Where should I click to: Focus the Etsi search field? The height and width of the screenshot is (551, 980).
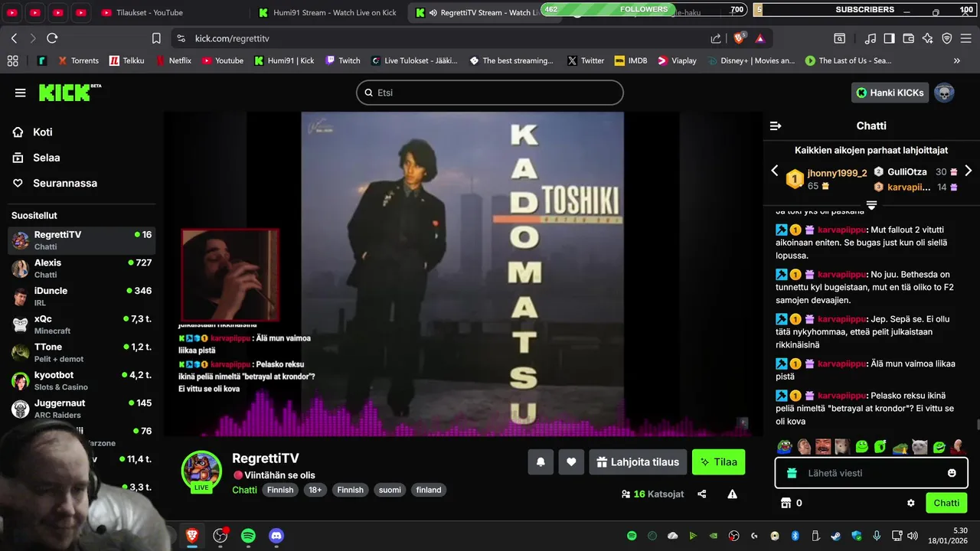coord(490,93)
